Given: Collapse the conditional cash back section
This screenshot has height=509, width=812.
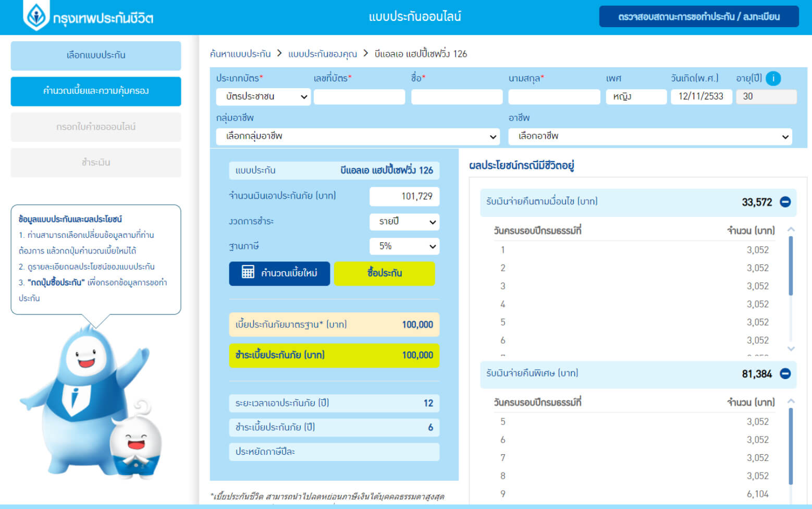Looking at the screenshot, I should pos(785,202).
